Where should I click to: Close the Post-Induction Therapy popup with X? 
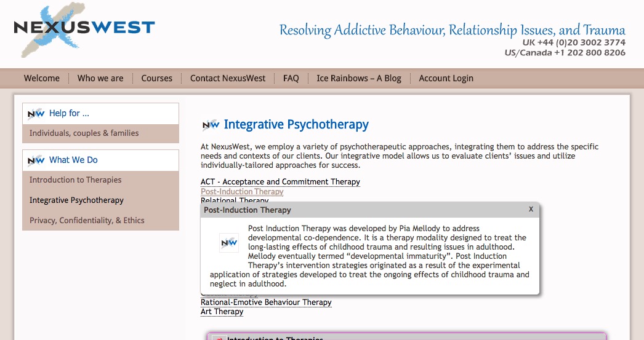[531, 209]
